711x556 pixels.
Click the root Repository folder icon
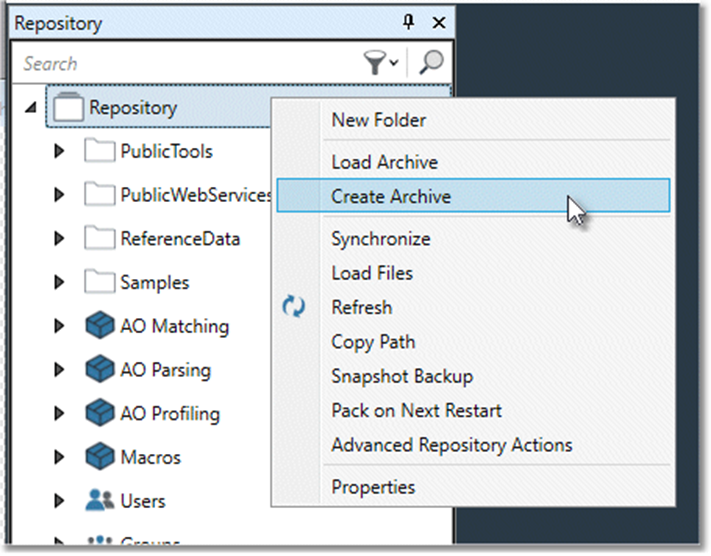click(x=68, y=108)
